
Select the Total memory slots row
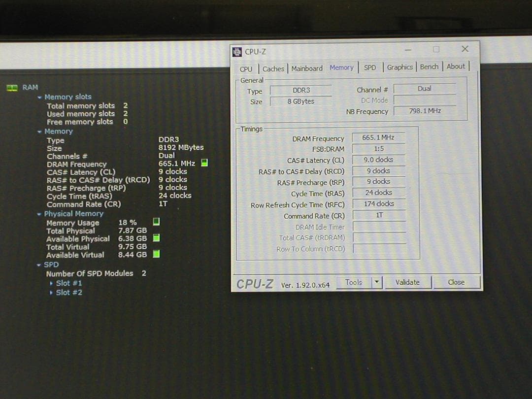coord(88,106)
